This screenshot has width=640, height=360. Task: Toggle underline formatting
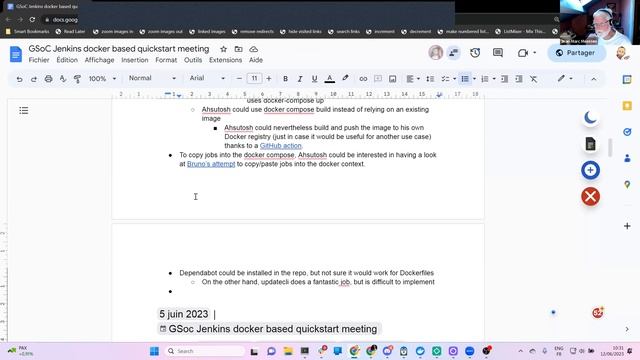click(314, 79)
